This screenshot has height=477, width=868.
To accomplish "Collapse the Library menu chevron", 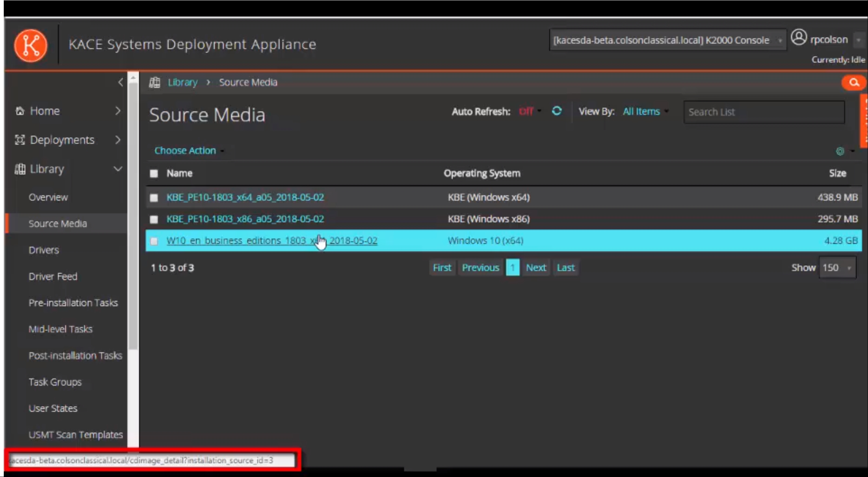I will point(118,169).
